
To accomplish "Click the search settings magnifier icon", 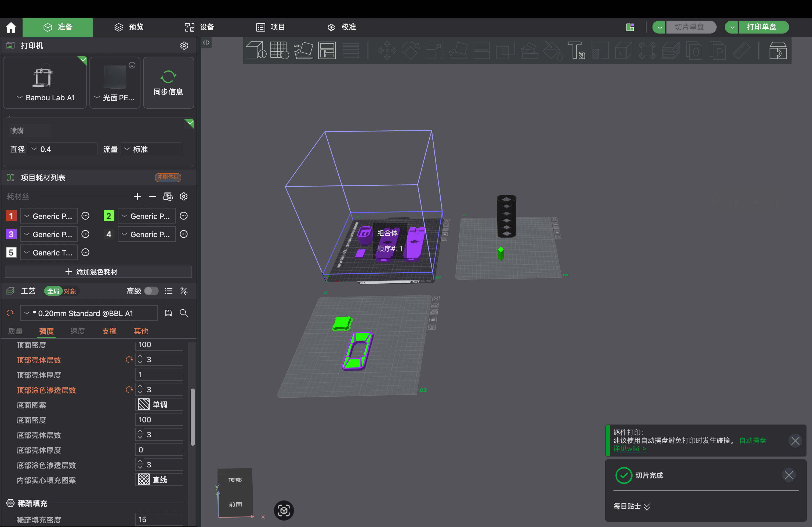I will 184,313.
